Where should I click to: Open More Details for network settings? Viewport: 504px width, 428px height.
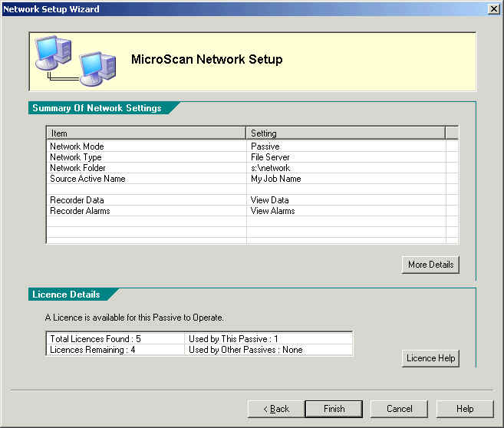[x=430, y=265]
